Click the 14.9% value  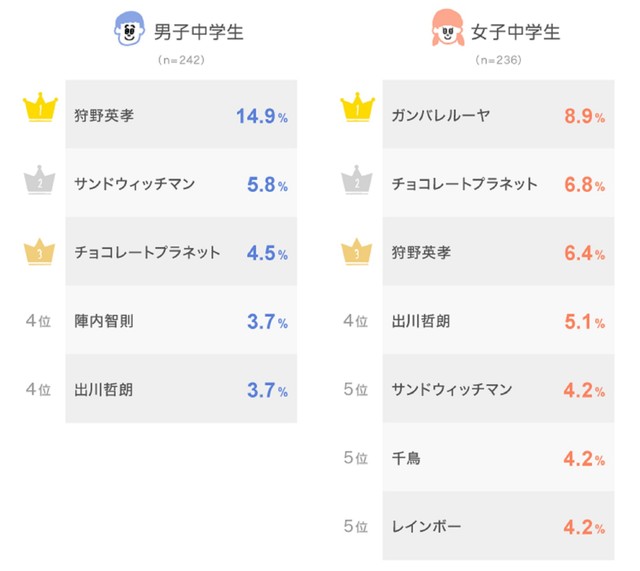point(261,116)
